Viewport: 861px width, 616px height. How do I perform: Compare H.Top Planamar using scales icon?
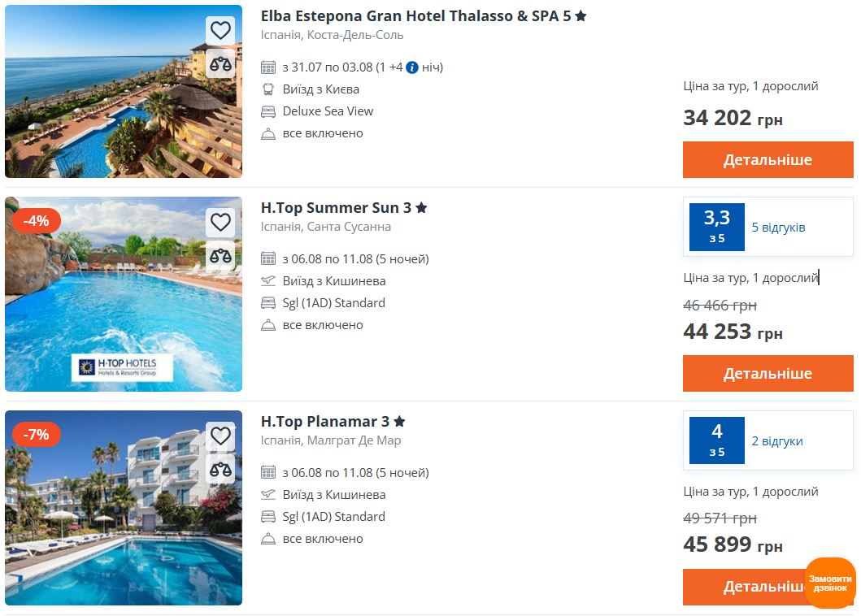(x=220, y=469)
